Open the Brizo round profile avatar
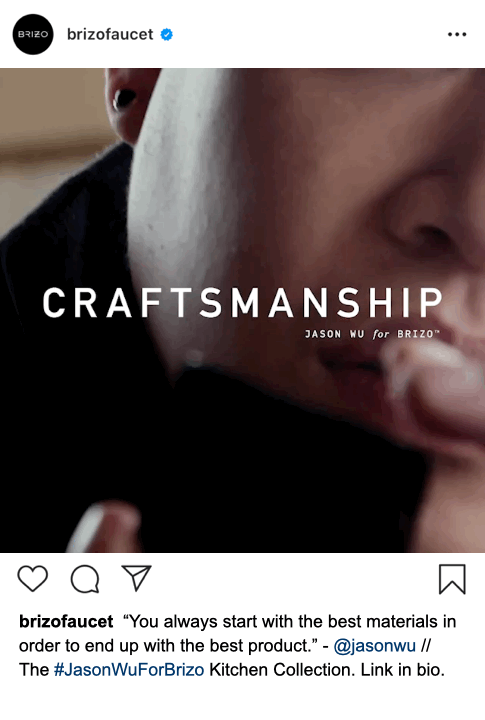This screenshot has height=720, width=485. pyautogui.click(x=33, y=34)
